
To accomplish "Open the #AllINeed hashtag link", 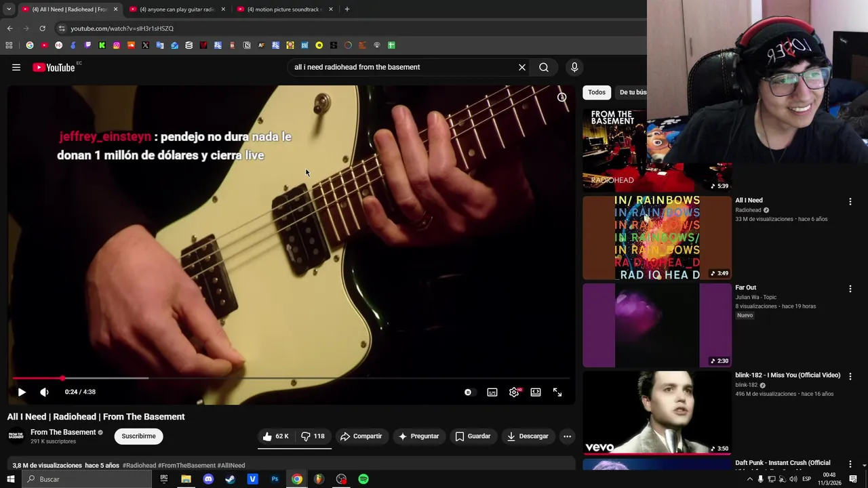I will tap(231, 466).
